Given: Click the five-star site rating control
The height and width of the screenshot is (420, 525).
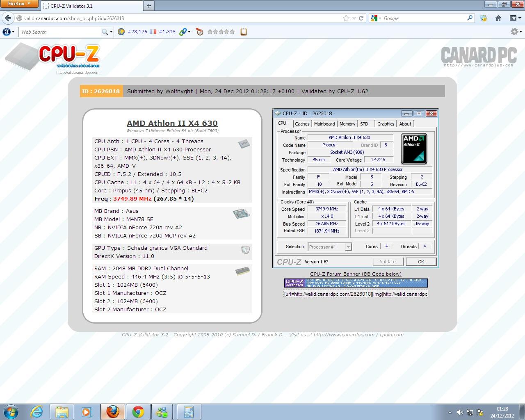Looking at the screenshot, I should click(221, 32).
